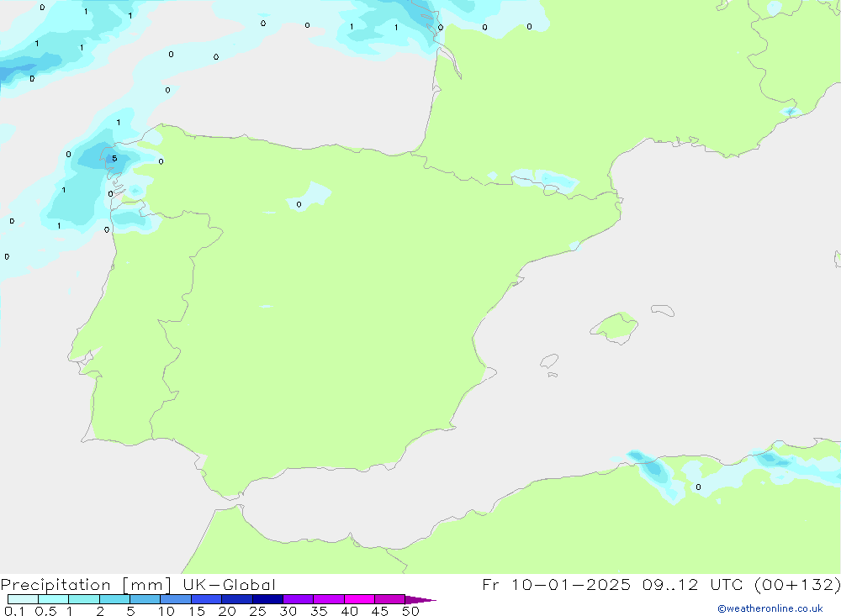This screenshot has height=616, width=841.
Task: Select the 35–40 mm purple legend swatch
Action: (329, 599)
